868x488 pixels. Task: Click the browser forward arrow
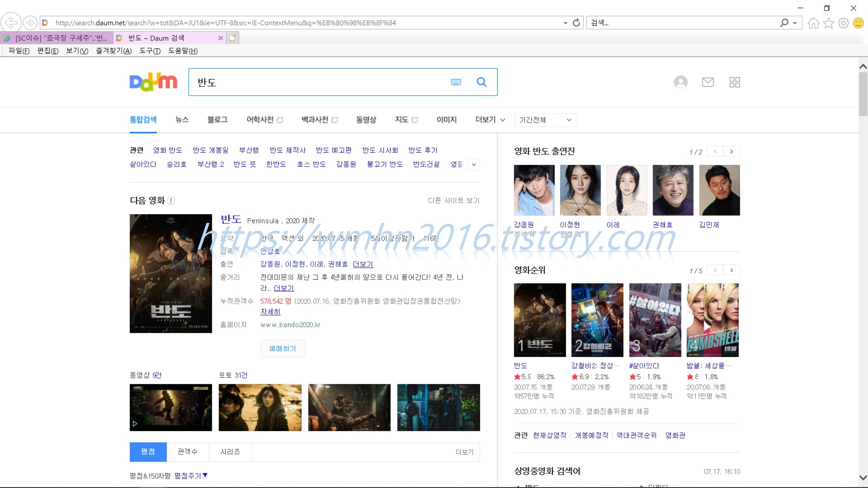pyautogui.click(x=30, y=23)
